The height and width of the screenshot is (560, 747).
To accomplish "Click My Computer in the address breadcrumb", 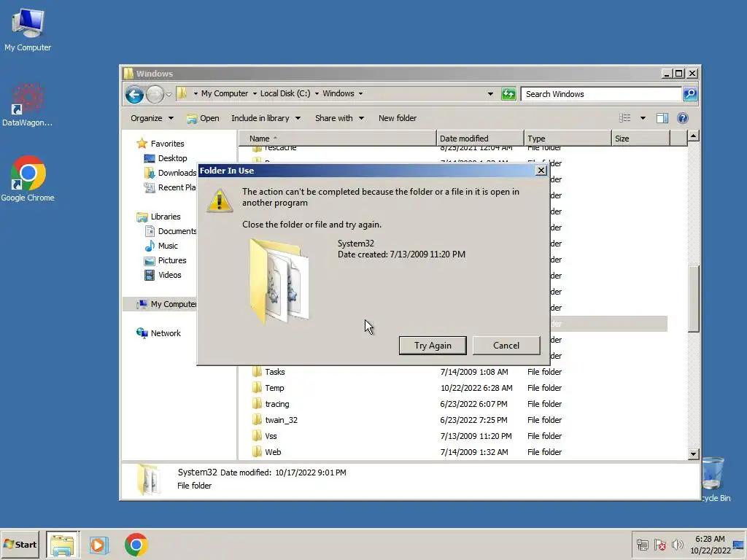I will point(225,93).
